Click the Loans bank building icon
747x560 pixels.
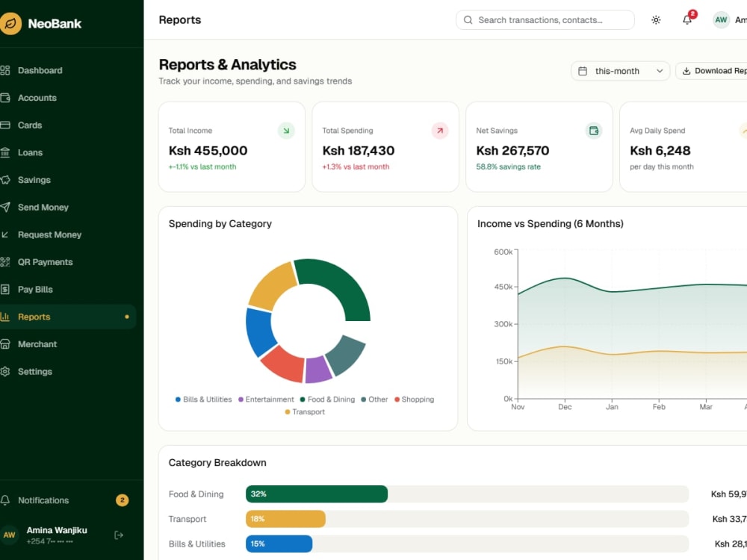(x=4, y=152)
